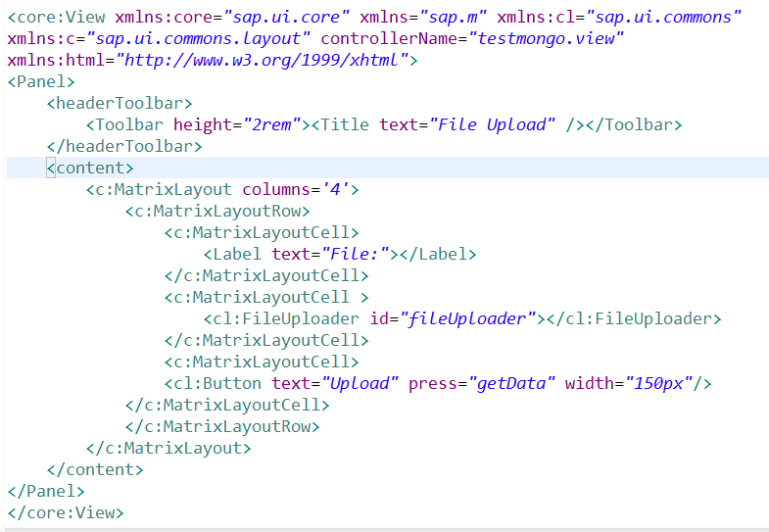Image resolution: width=769 pixels, height=532 pixels.
Task: Click the closing </core:View> tag
Action: 66,511
